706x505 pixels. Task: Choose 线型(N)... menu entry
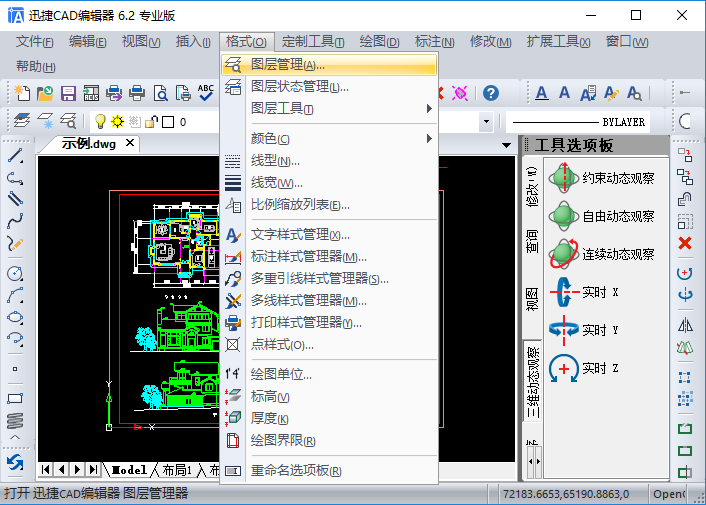(329, 161)
